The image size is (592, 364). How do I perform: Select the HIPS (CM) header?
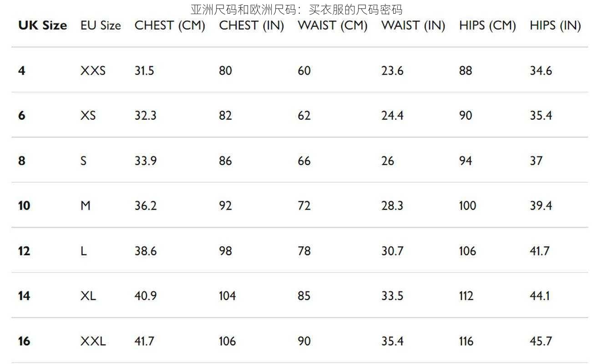(x=487, y=25)
